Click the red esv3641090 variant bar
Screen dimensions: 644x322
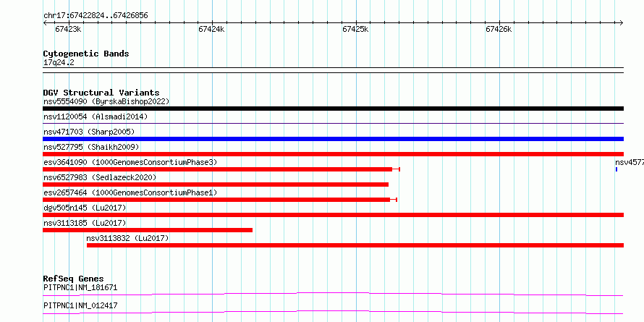(221, 169)
